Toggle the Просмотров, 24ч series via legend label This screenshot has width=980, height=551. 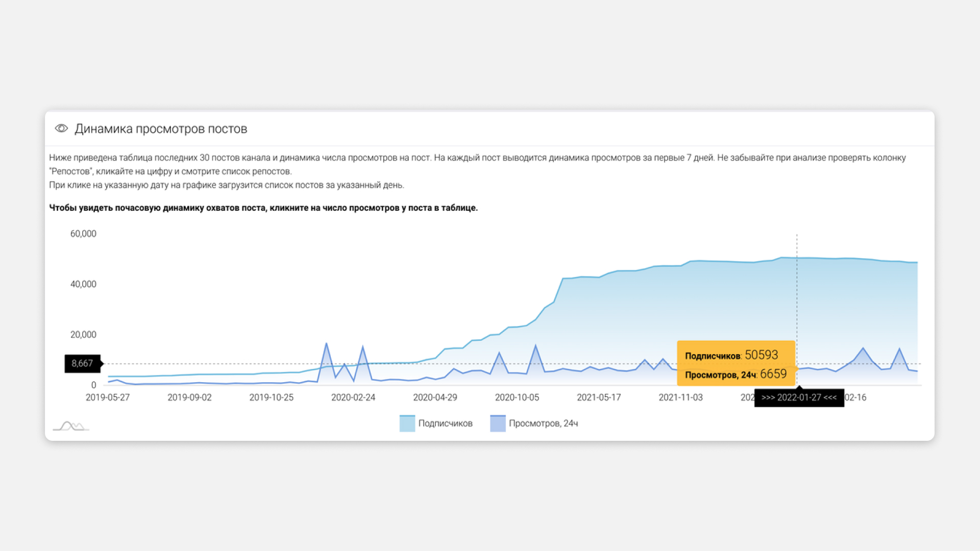click(x=543, y=423)
